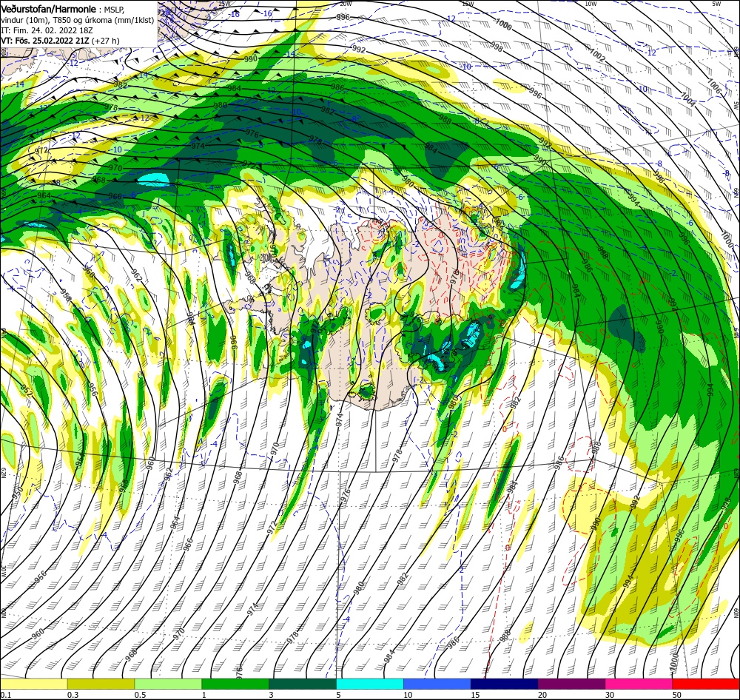Viewport: 740px width, 700px height.
Task: Select the pink 30–50 legend swatch
Action: [x=639, y=684]
